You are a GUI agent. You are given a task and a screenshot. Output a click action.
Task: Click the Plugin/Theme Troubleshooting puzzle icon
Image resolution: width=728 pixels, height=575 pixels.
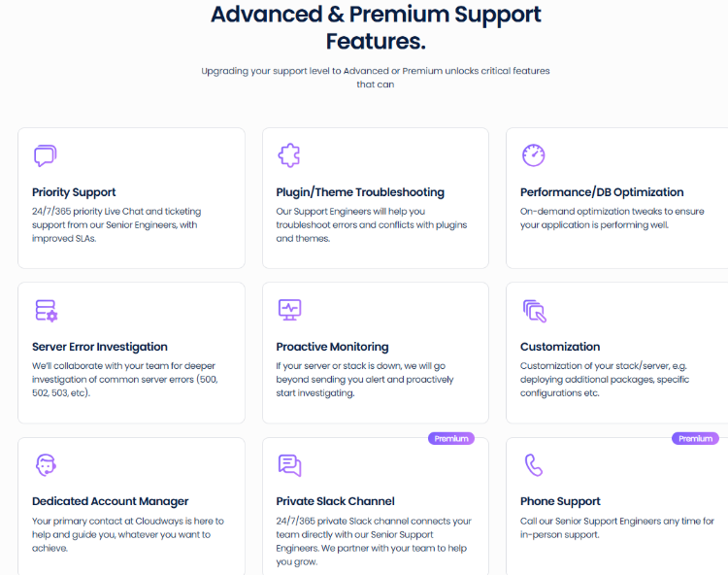coord(289,155)
